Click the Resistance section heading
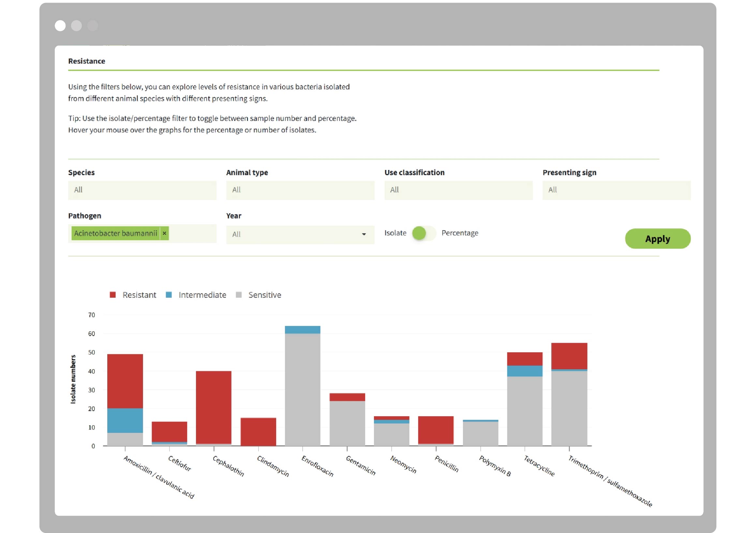The height and width of the screenshot is (533, 756). [x=87, y=61]
